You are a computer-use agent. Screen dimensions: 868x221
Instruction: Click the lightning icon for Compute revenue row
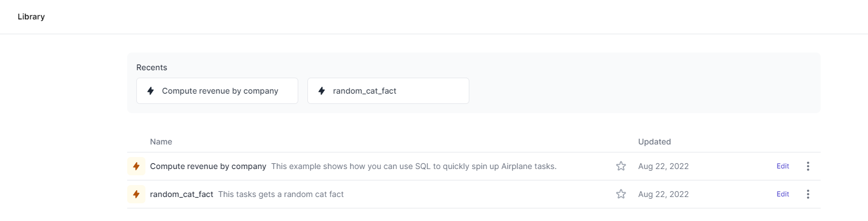136,166
